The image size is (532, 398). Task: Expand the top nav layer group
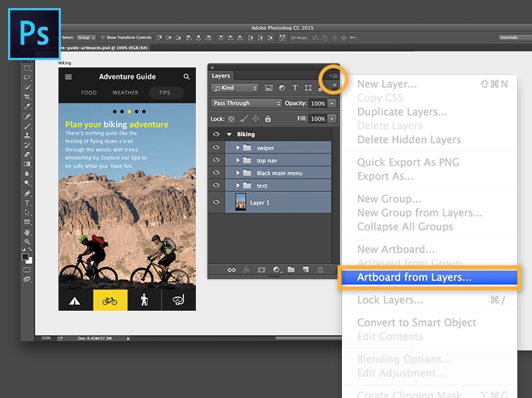(238, 161)
